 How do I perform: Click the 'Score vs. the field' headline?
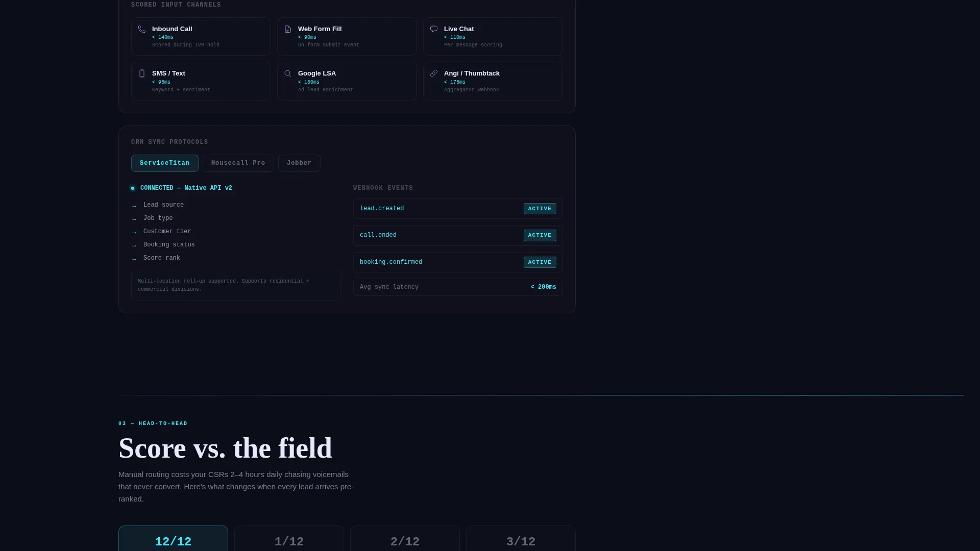225,448
